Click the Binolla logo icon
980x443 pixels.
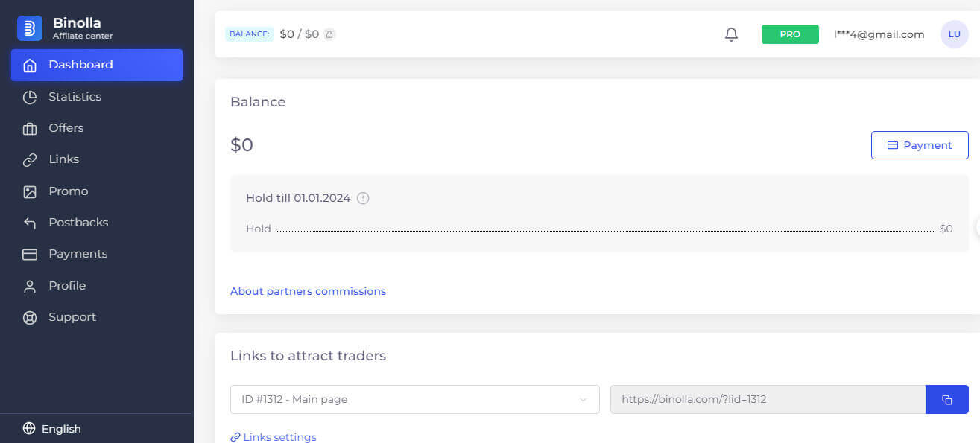[30, 28]
